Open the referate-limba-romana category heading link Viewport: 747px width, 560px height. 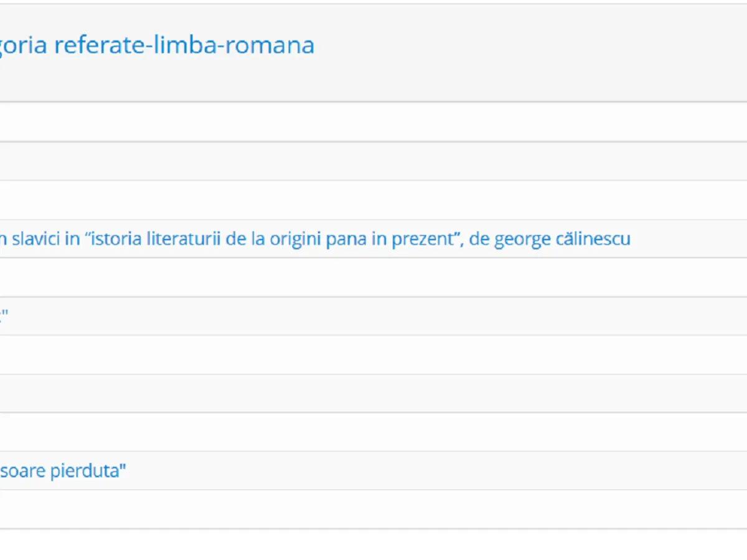point(156,45)
